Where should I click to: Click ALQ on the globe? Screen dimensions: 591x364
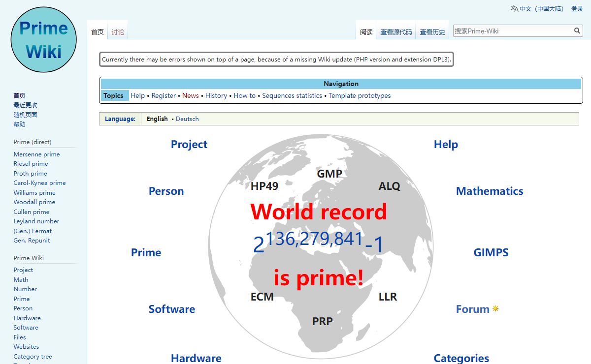pyautogui.click(x=390, y=186)
